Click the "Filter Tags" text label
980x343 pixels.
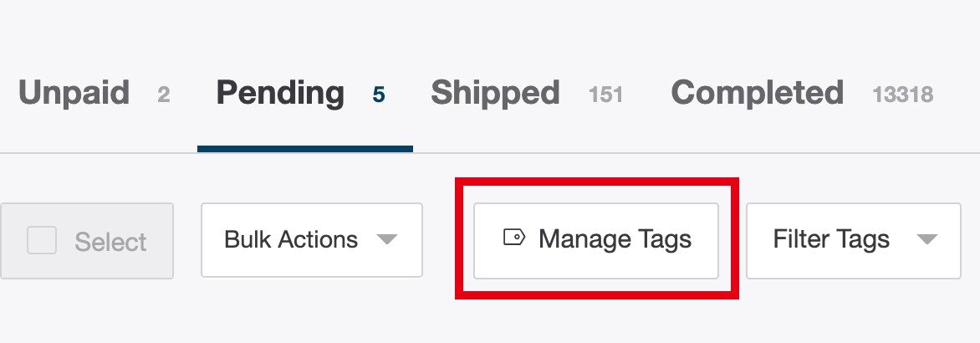pos(831,240)
